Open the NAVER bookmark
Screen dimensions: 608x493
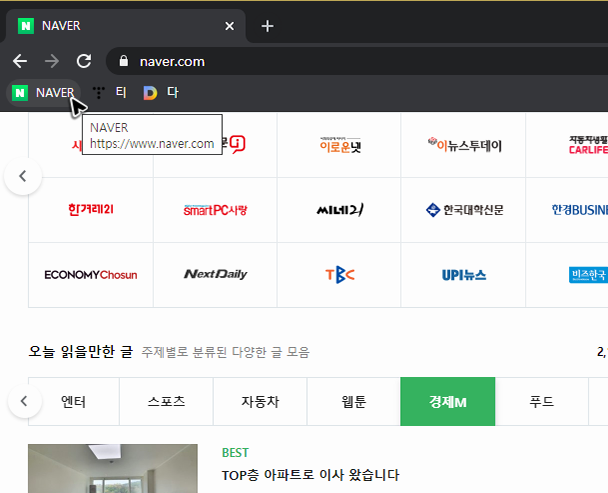[43, 93]
